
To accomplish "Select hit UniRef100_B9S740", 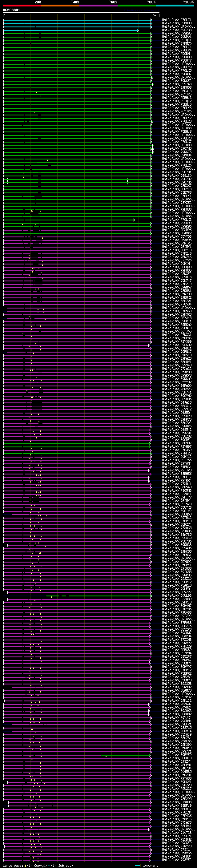I will [177, 84].
